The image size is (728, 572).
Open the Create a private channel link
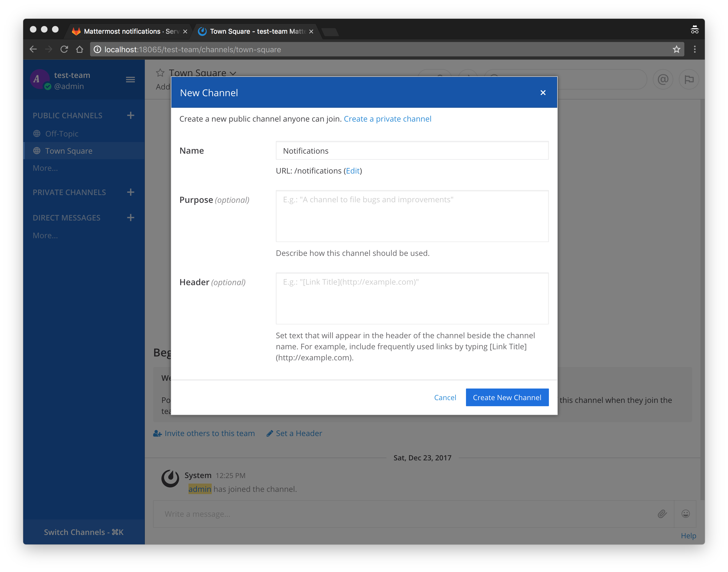[x=387, y=119]
